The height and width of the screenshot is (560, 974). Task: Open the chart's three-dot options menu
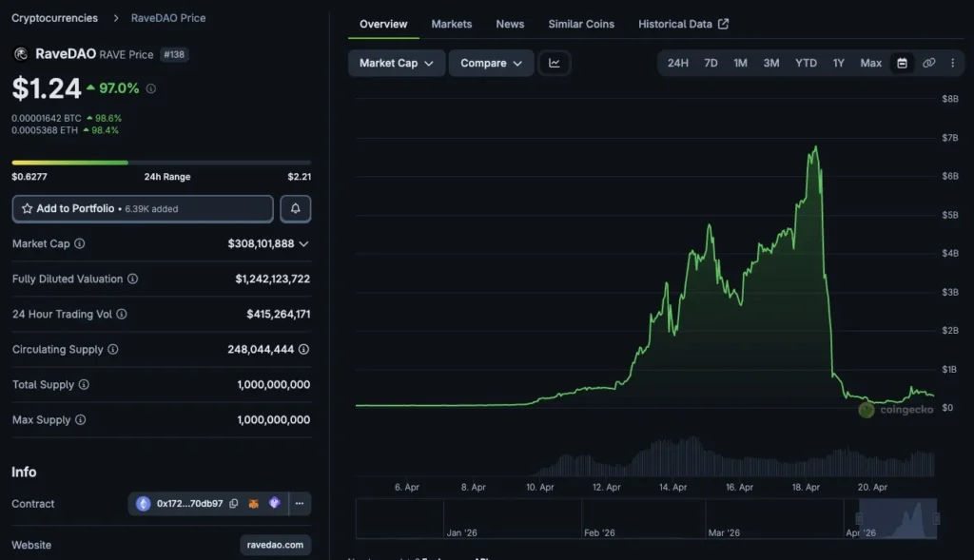(952, 63)
